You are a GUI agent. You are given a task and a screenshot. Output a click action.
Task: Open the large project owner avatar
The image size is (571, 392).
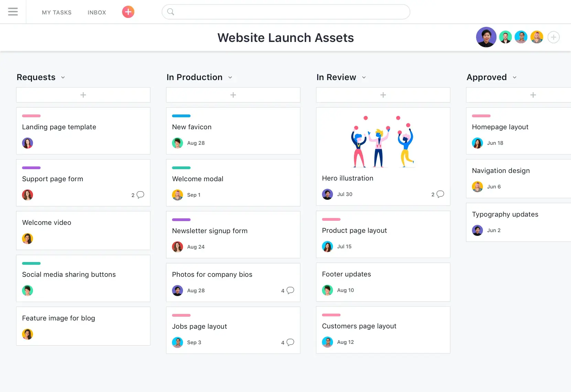point(486,37)
